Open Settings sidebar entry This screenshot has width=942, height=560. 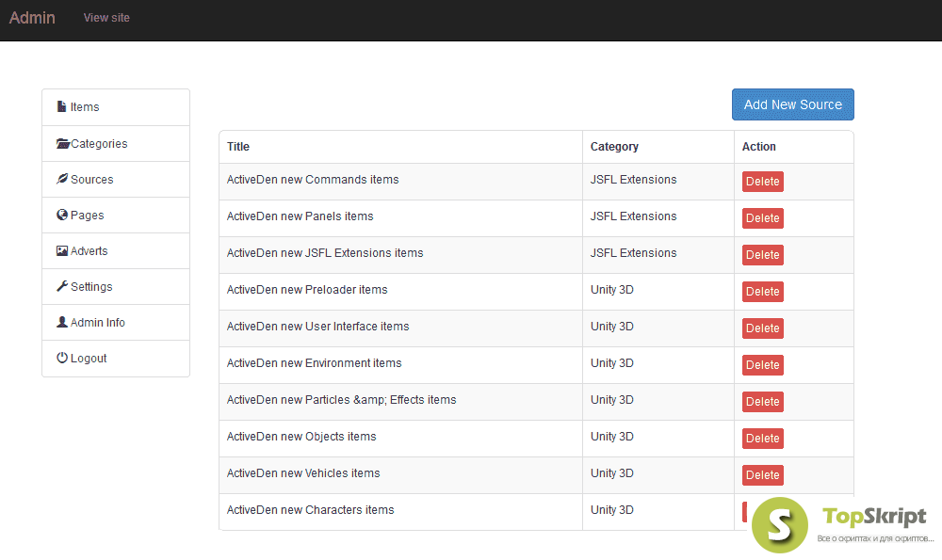(116, 287)
